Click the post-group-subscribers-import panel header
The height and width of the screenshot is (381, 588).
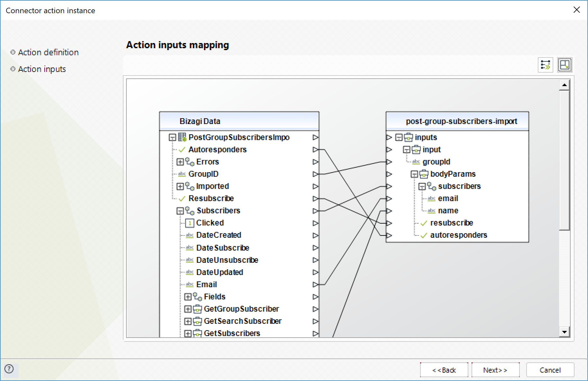[x=457, y=121]
